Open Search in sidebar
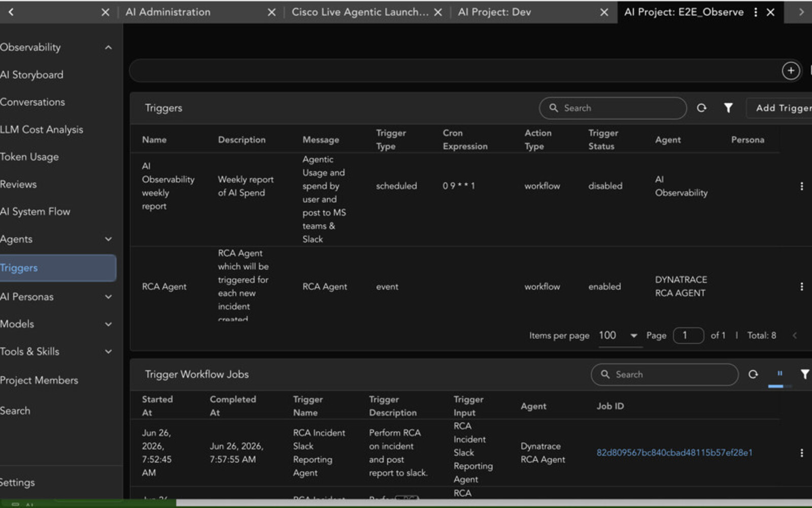The height and width of the screenshot is (508, 812). tap(15, 411)
